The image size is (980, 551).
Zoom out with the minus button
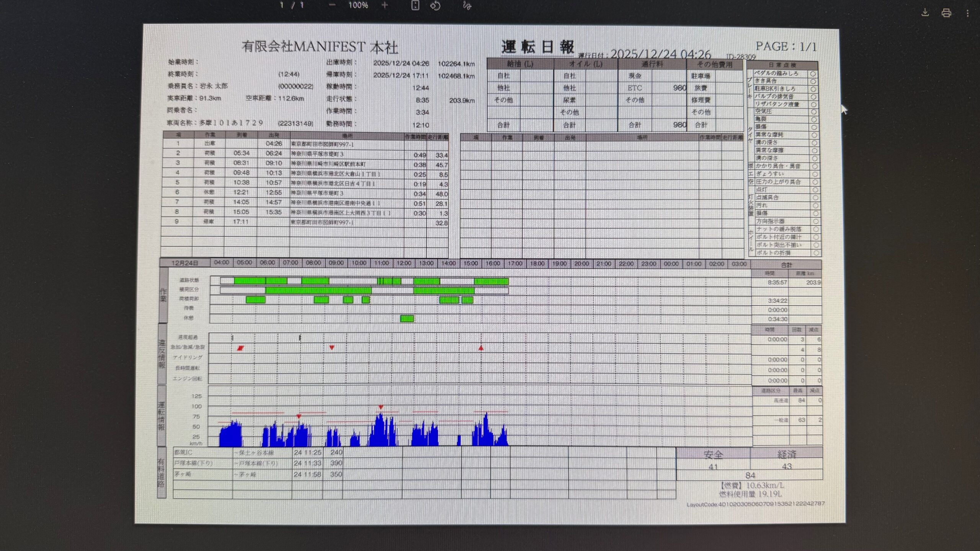click(332, 5)
